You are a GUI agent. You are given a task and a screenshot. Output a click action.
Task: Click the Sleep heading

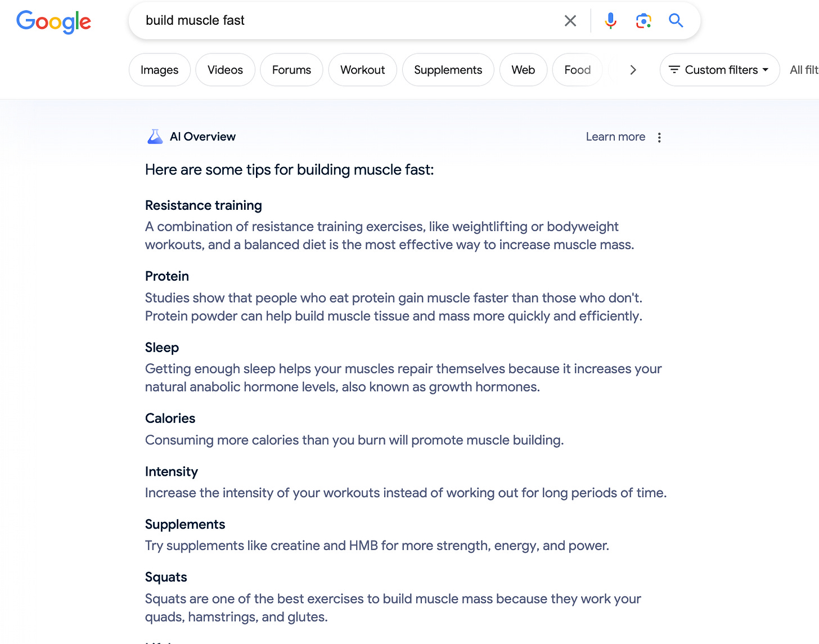[162, 348]
